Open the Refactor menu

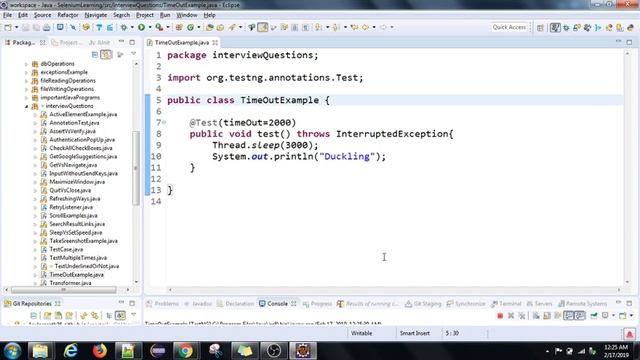[x=68, y=15]
